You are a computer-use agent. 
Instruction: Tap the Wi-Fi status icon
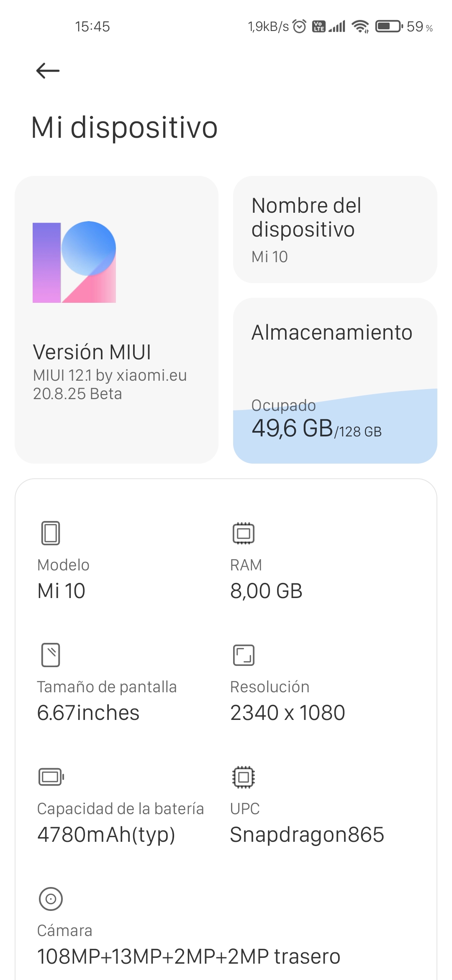tap(360, 26)
